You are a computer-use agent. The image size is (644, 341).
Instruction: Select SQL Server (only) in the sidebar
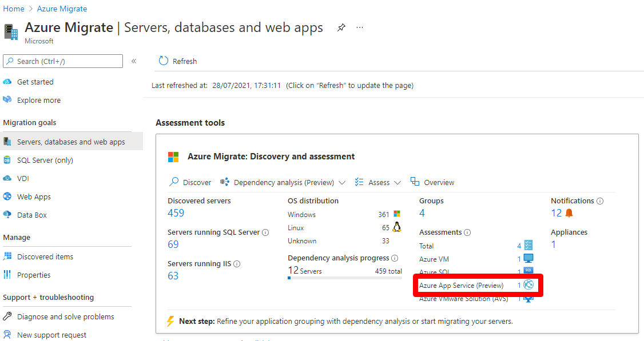tap(45, 160)
